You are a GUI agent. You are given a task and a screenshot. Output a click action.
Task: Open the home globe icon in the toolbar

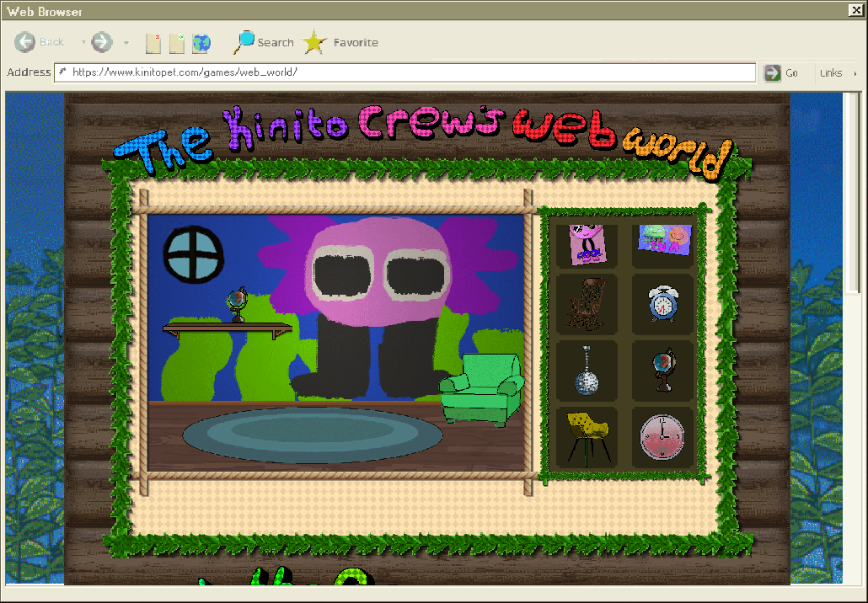coord(201,43)
